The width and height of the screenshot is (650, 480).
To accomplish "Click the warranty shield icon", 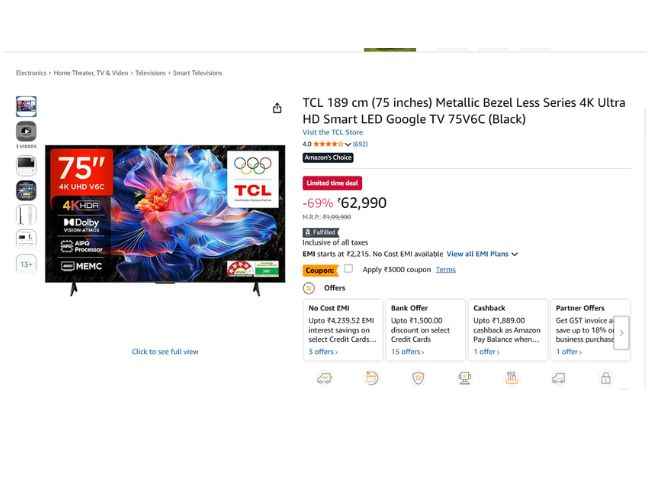I will point(418,378).
